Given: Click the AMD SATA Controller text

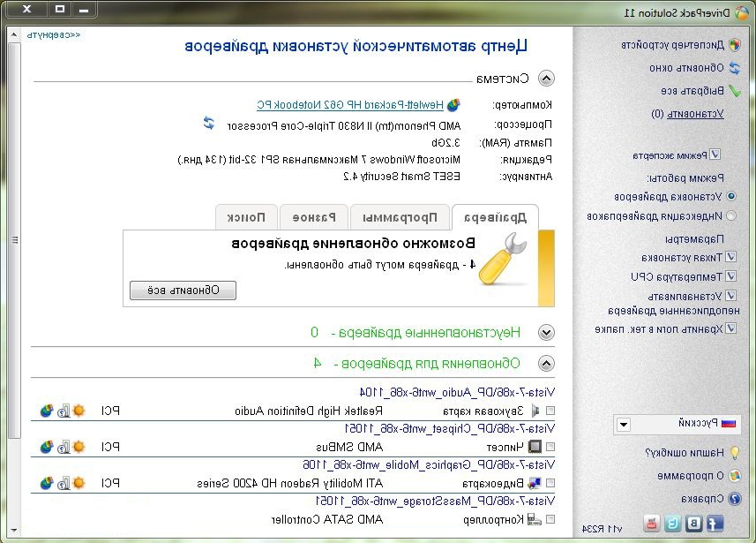Looking at the screenshot, I should point(327,519).
